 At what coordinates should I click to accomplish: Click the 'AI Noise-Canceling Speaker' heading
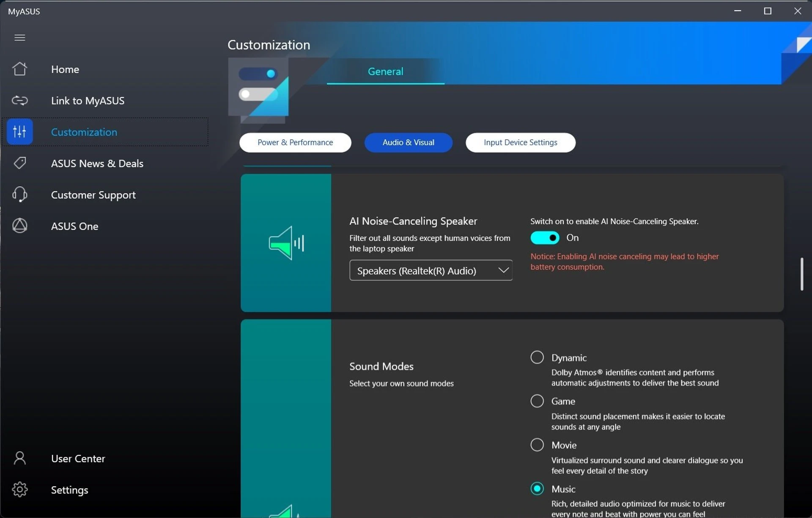coord(413,221)
